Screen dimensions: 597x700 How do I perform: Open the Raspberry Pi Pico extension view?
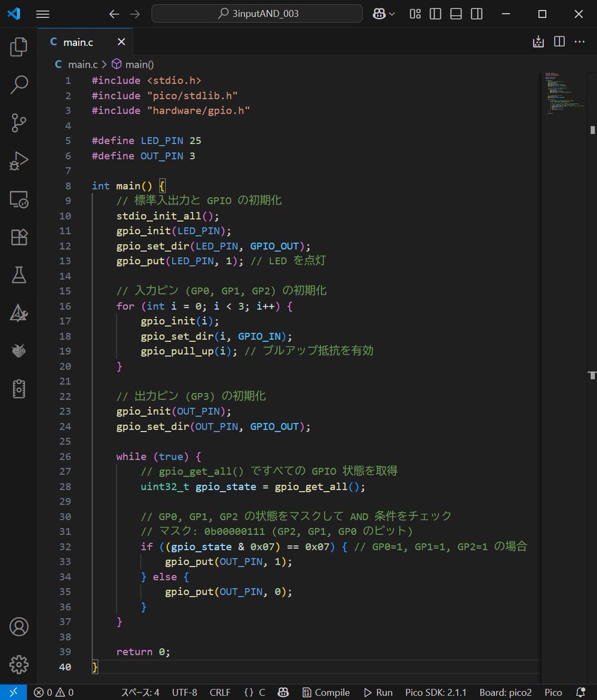(19, 351)
